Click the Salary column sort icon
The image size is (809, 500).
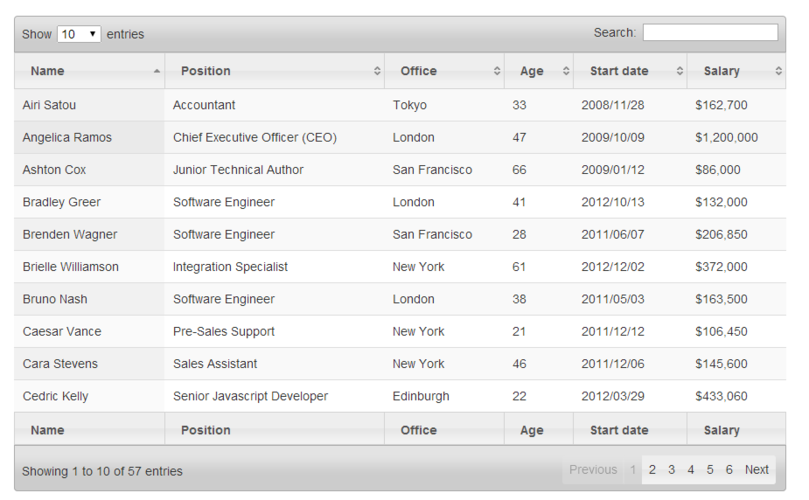point(779,71)
